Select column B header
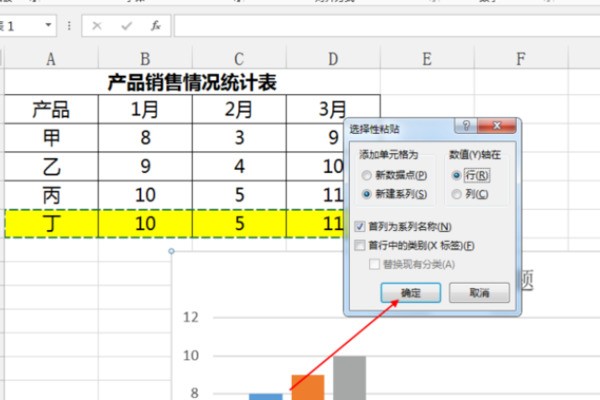600x400 pixels. coord(145,60)
